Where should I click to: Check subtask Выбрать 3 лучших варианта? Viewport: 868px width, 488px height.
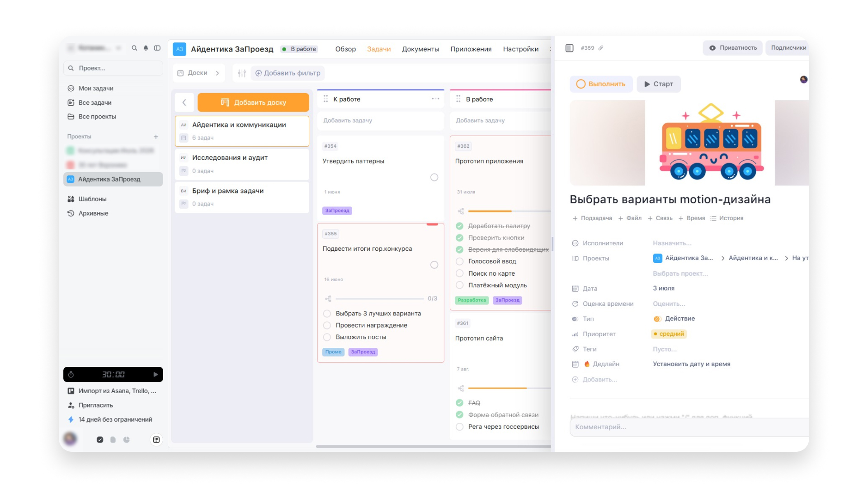pos(327,314)
